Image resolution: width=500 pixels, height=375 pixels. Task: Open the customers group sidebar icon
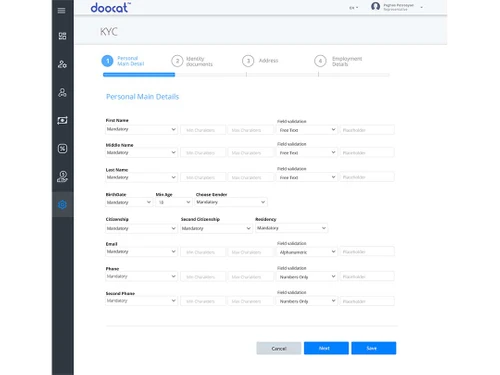tap(62, 92)
